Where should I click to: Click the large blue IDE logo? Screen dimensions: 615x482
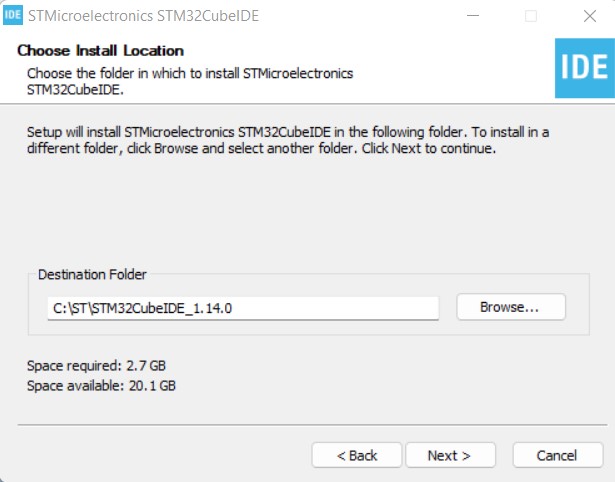[x=584, y=67]
